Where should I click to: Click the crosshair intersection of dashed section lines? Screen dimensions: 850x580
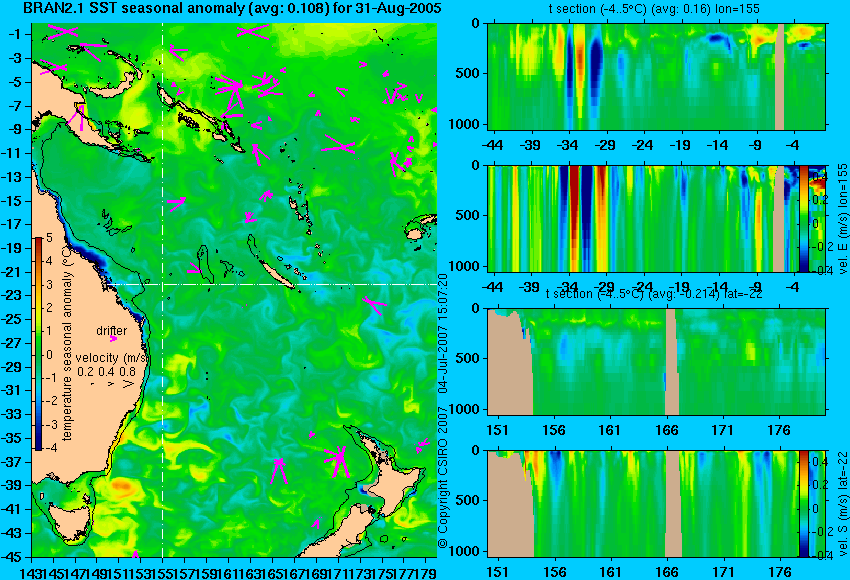(163, 284)
